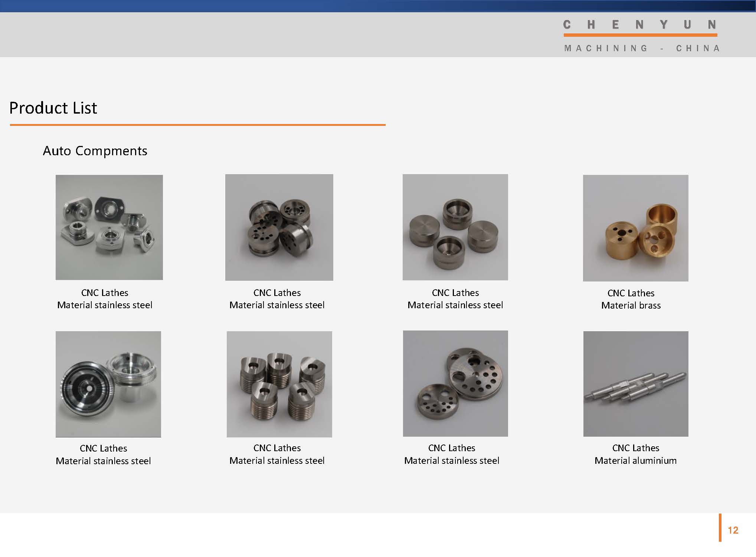Click the threaded stainless plugs photo
This screenshot has height=557, width=756.
pyautogui.click(x=279, y=384)
